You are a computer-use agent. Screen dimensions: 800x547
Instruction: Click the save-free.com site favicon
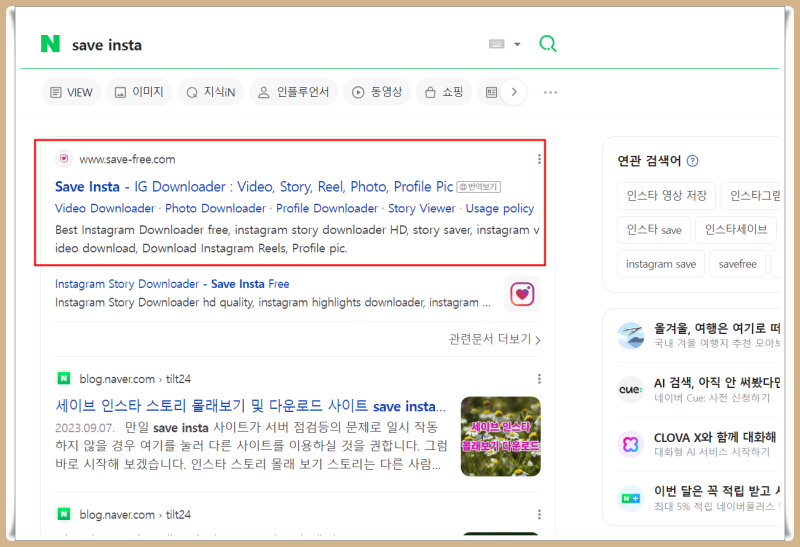coord(64,159)
